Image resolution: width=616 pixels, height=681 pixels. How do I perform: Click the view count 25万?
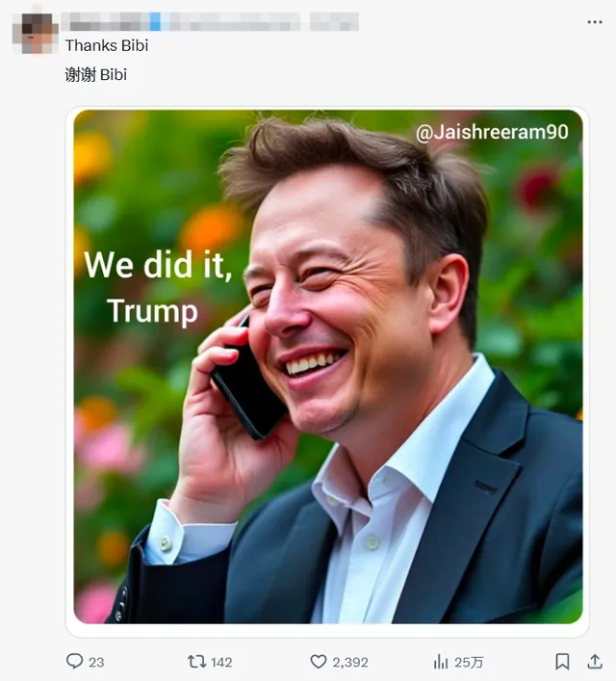click(469, 662)
